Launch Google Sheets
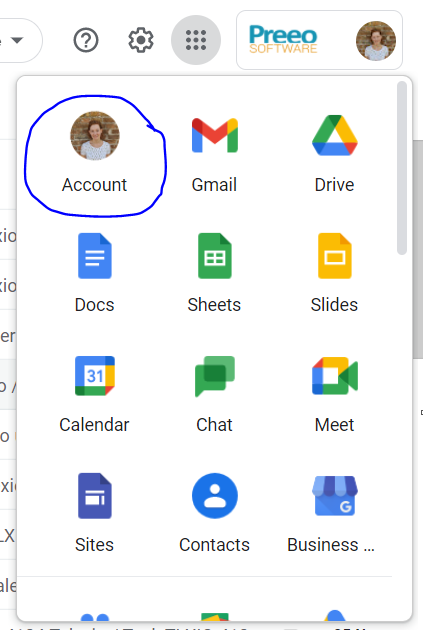Viewport: 423px width, 630px height. click(x=215, y=274)
